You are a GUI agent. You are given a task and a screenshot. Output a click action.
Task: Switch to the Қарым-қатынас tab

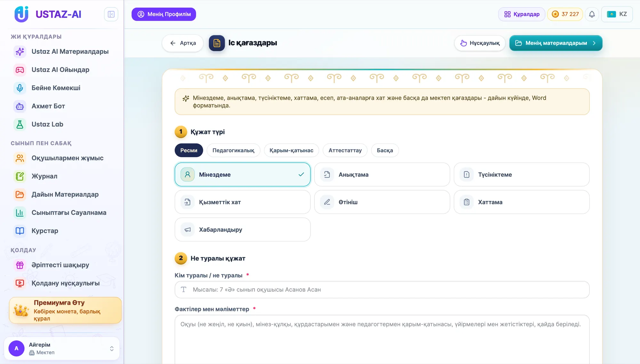coord(291,151)
